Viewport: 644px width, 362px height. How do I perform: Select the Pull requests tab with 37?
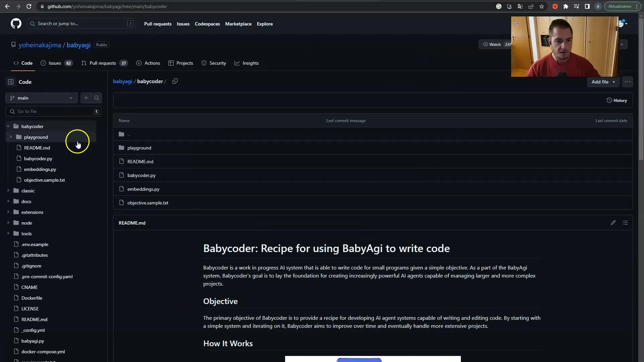104,63
